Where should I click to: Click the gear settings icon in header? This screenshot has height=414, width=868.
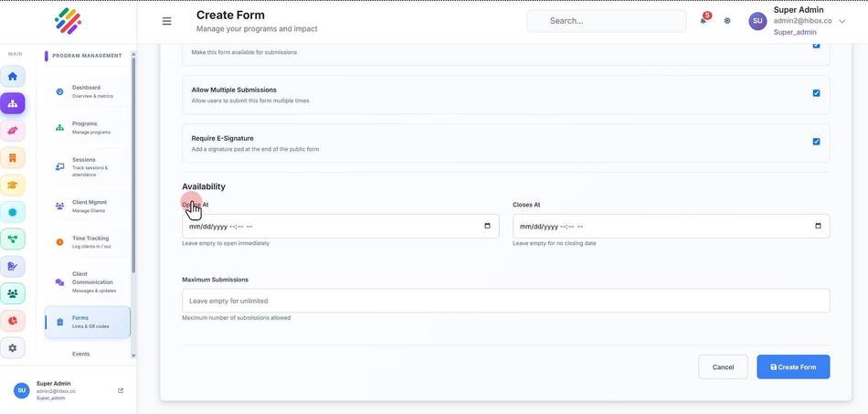point(727,21)
